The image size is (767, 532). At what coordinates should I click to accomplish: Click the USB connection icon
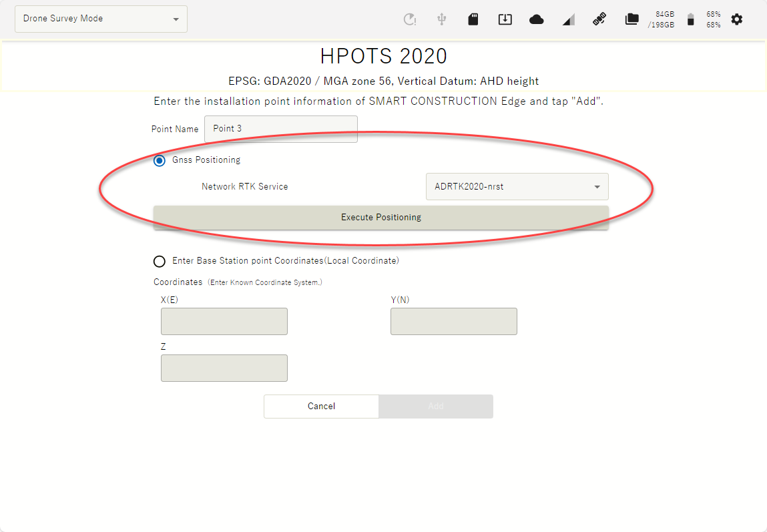click(442, 19)
